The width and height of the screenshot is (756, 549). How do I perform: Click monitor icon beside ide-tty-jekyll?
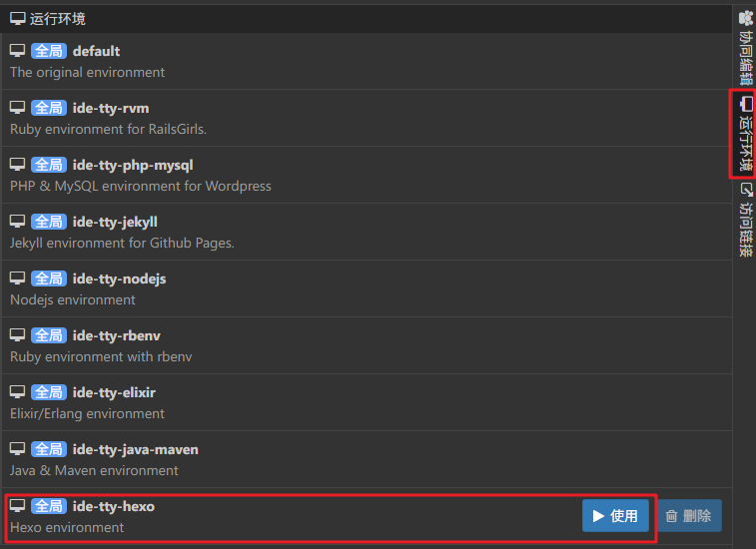click(18, 222)
